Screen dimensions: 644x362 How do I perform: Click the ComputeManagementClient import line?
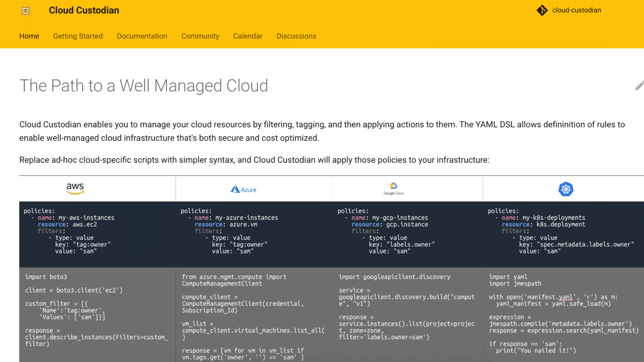234,280
